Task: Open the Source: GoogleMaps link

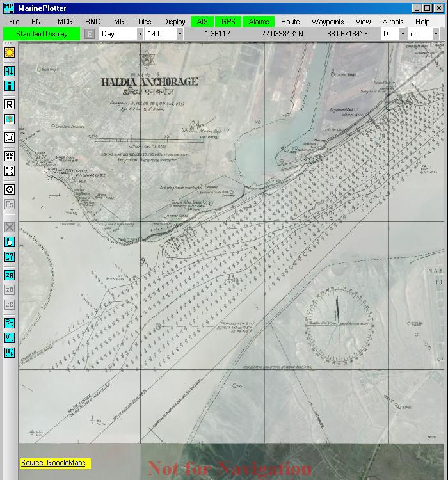Action: coord(53,463)
